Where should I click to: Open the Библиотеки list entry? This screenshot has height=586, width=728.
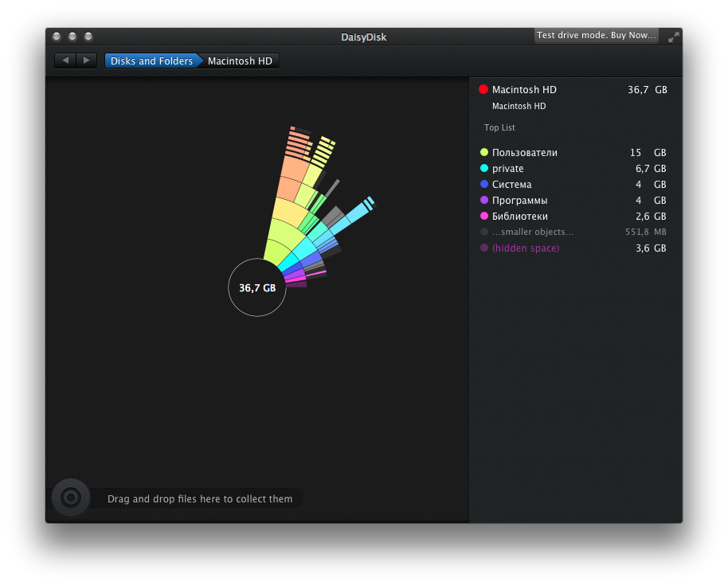(519, 217)
